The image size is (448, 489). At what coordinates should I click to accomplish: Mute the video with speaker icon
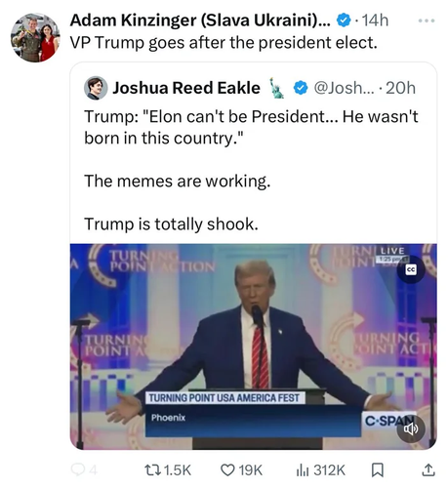pos(411,429)
